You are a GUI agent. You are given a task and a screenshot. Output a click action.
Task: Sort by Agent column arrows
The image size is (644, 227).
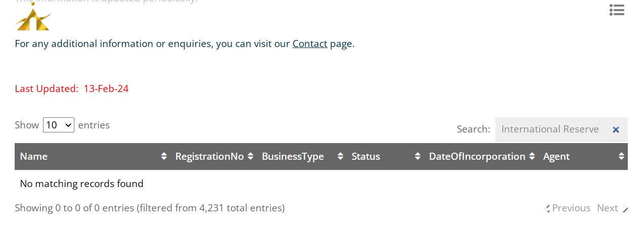[621, 156]
